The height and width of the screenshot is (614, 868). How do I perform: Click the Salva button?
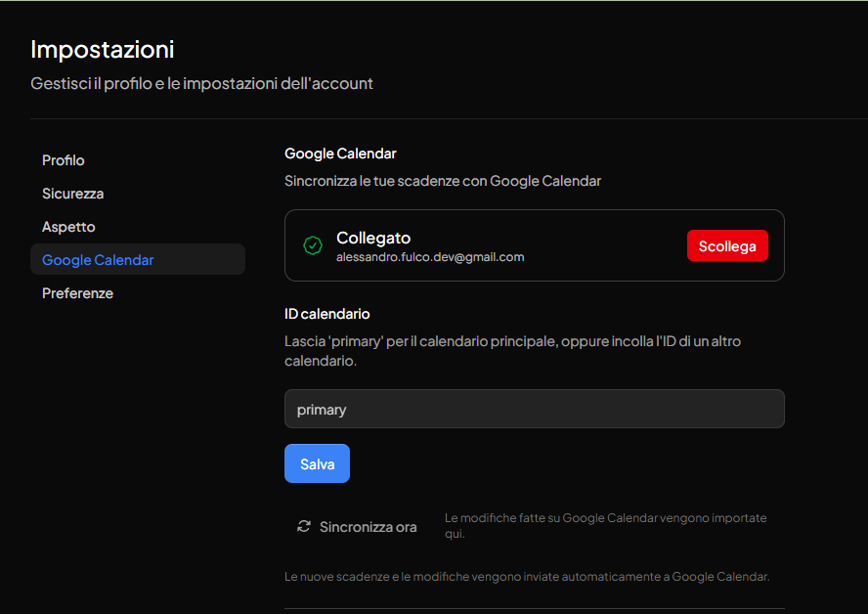[318, 463]
